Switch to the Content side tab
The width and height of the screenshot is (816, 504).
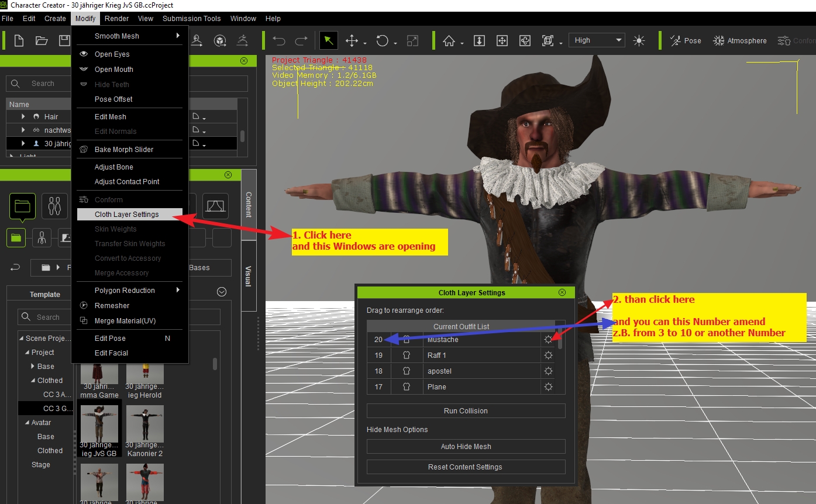249,205
